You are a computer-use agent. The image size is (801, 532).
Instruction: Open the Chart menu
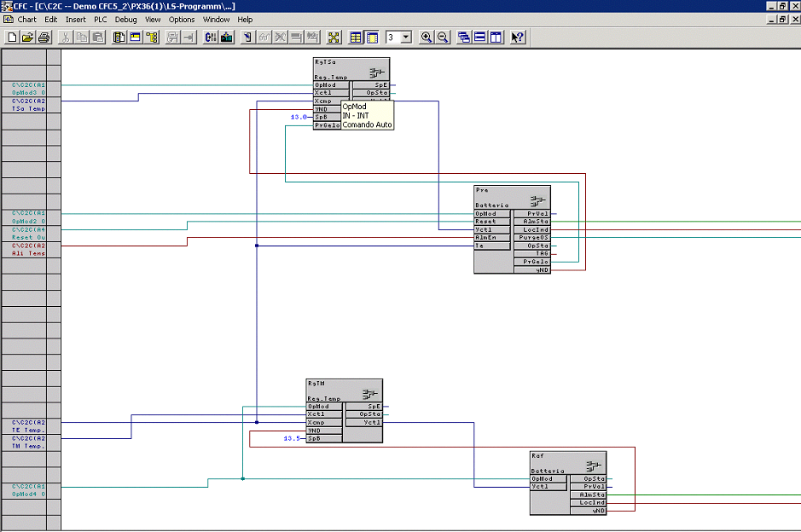[27, 20]
